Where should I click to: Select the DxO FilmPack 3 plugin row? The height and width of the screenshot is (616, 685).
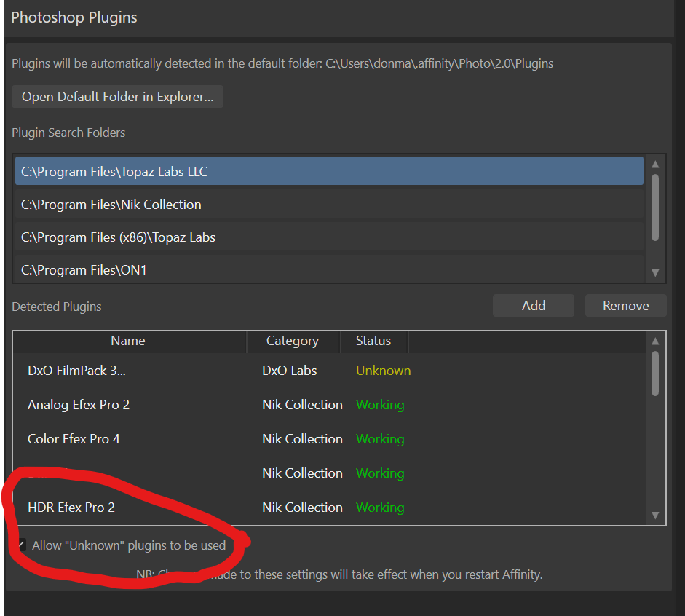coord(329,371)
